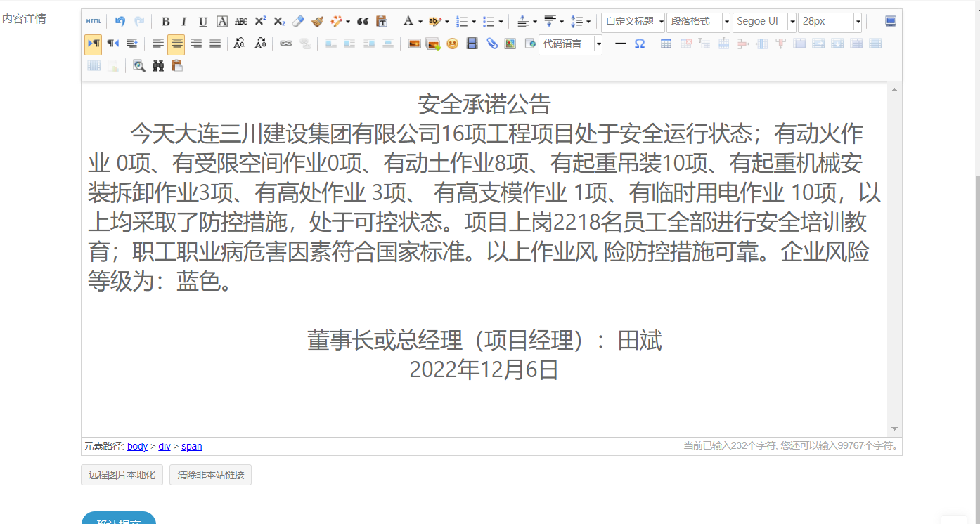Open preview with magnifier icon
This screenshot has height=524, width=980.
coord(139,66)
